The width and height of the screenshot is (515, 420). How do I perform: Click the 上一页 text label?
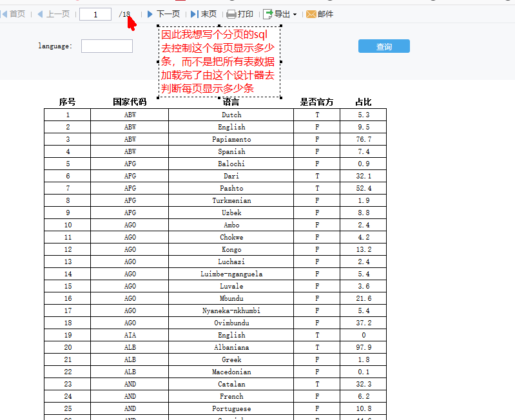[x=58, y=14]
